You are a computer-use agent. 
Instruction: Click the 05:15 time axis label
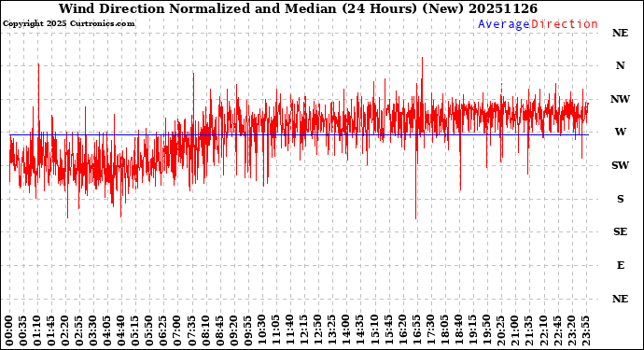[135, 330]
